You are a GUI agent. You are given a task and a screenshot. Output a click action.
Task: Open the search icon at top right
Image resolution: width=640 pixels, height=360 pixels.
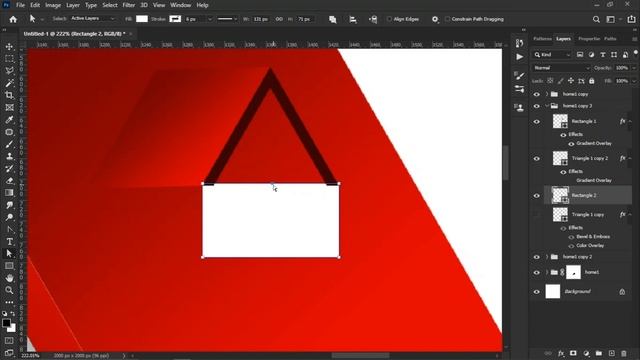(596, 19)
